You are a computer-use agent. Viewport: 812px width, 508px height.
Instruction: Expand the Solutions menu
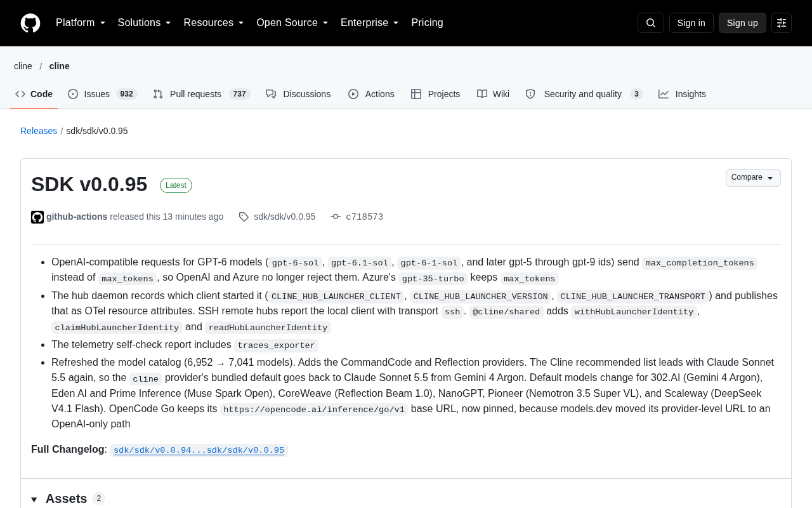coord(145,23)
